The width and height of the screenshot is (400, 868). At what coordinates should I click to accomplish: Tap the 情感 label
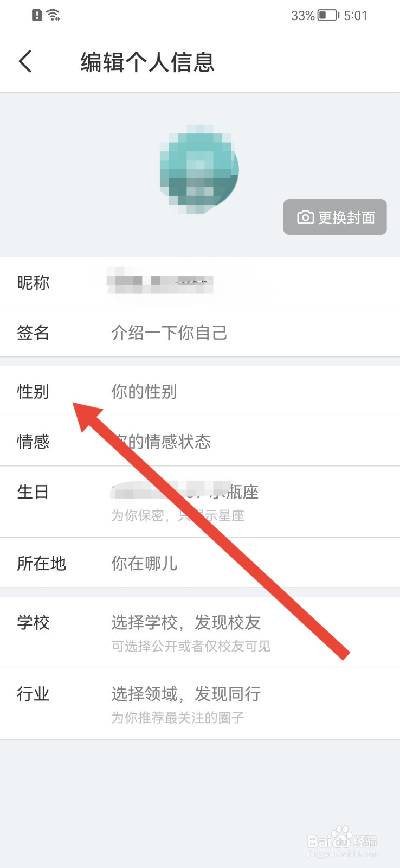(33, 441)
